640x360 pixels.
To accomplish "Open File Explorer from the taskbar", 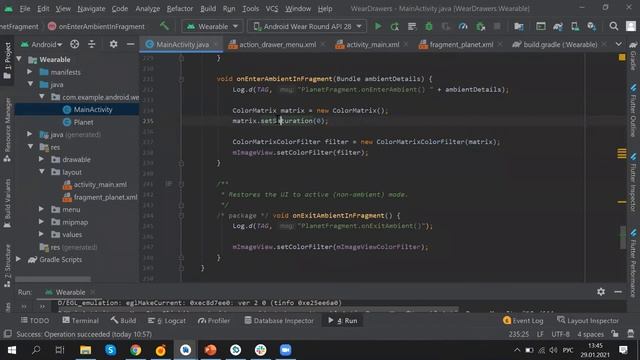I will coord(85,350).
